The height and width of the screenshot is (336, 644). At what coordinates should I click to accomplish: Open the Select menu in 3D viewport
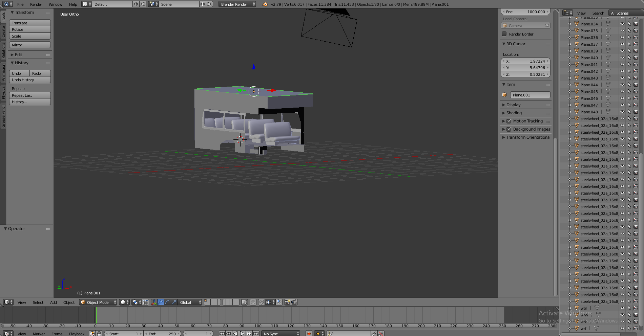click(x=38, y=303)
